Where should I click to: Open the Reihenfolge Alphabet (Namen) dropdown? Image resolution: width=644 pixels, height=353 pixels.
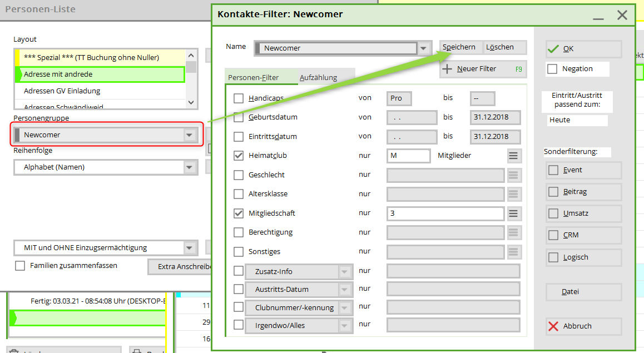point(190,167)
